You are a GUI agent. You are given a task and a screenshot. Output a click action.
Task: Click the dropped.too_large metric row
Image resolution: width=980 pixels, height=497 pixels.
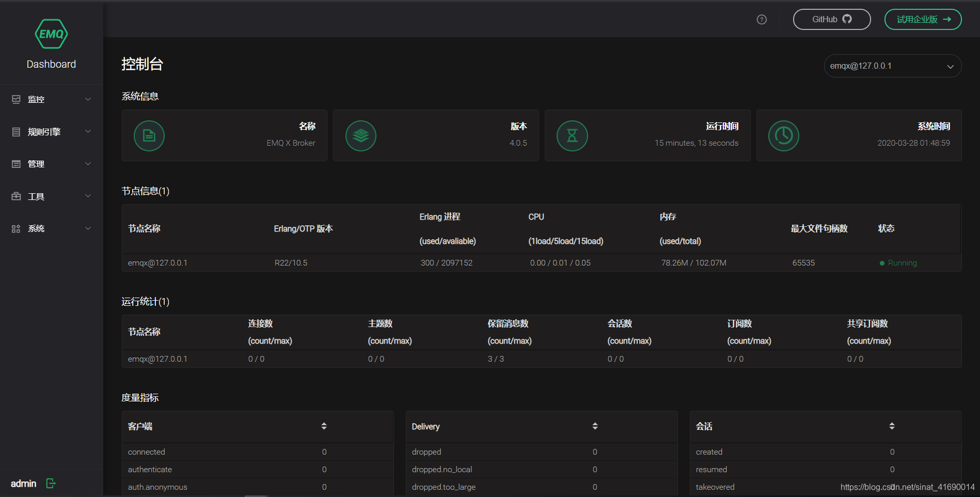pyautogui.click(x=542, y=487)
